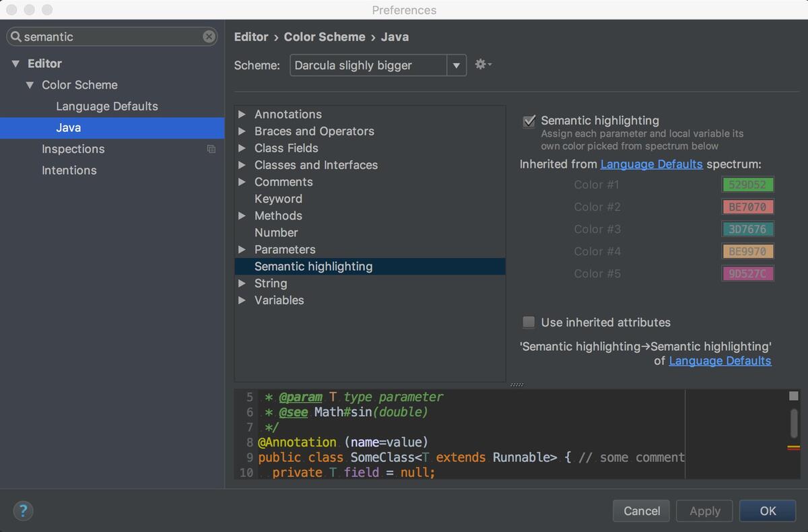Open the Scheme dropdown list
The height and width of the screenshot is (532, 808).
[456, 65]
